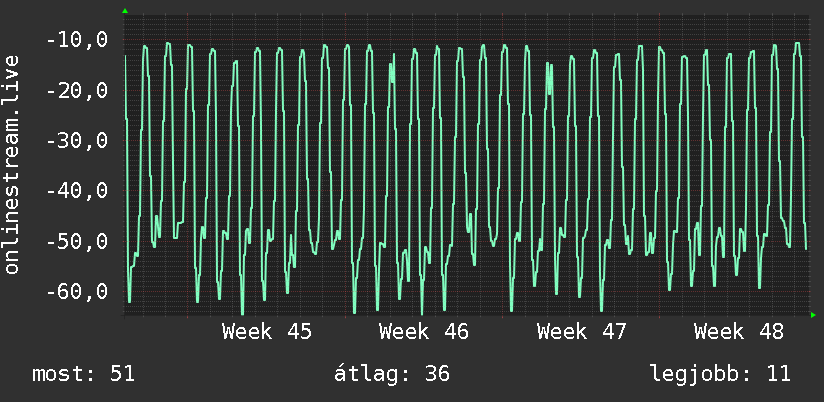
Task: Click the '-20,0' y-axis value
Action: [x=77, y=90]
